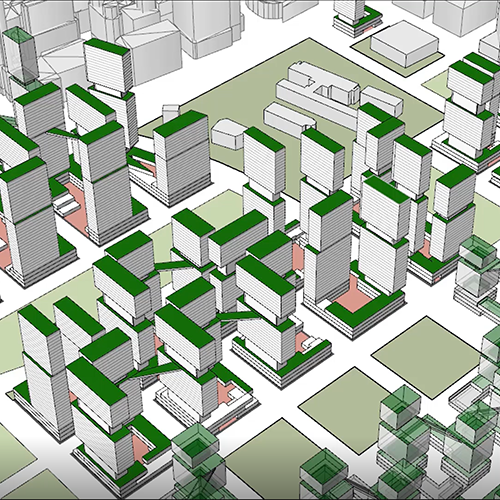The image size is (500, 500).
Task: Click the pink courtyard of L-shaped podium
Action: point(354,297)
